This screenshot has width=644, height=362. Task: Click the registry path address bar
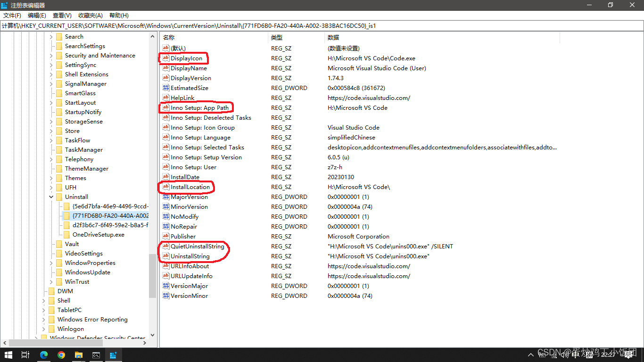322,25
